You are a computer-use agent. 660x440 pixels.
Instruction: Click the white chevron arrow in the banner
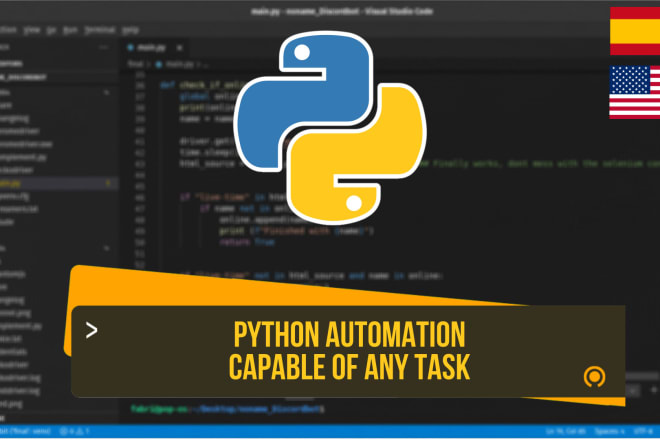(x=91, y=330)
